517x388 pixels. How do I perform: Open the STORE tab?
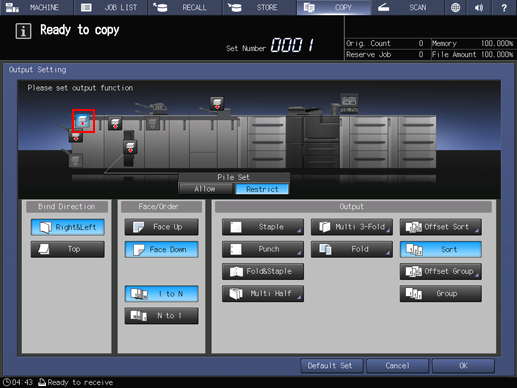click(259, 7)
